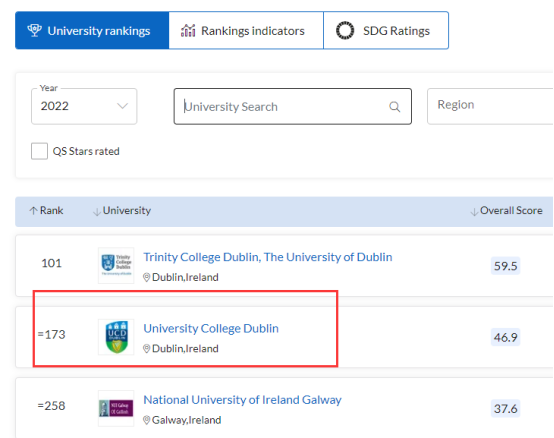Switch to SDG Ratings tab

[386, 30]
